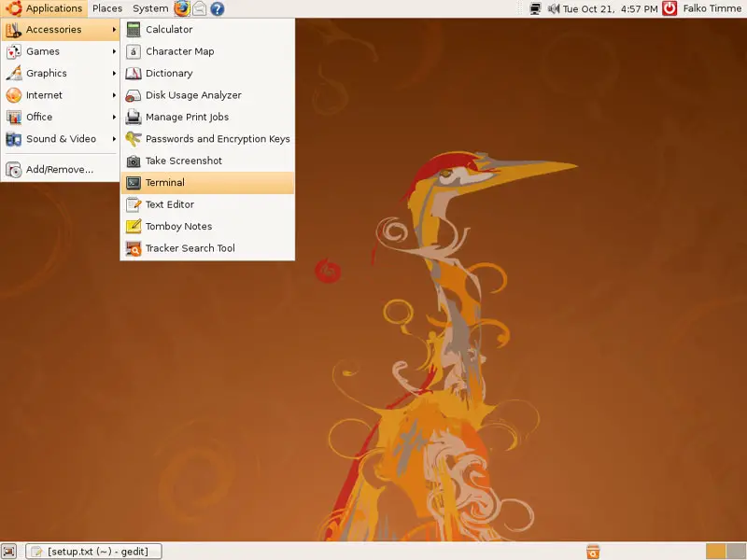Open the blue Help question mark icon
This screenshot has height=560, width=747.
click(218, 8)
